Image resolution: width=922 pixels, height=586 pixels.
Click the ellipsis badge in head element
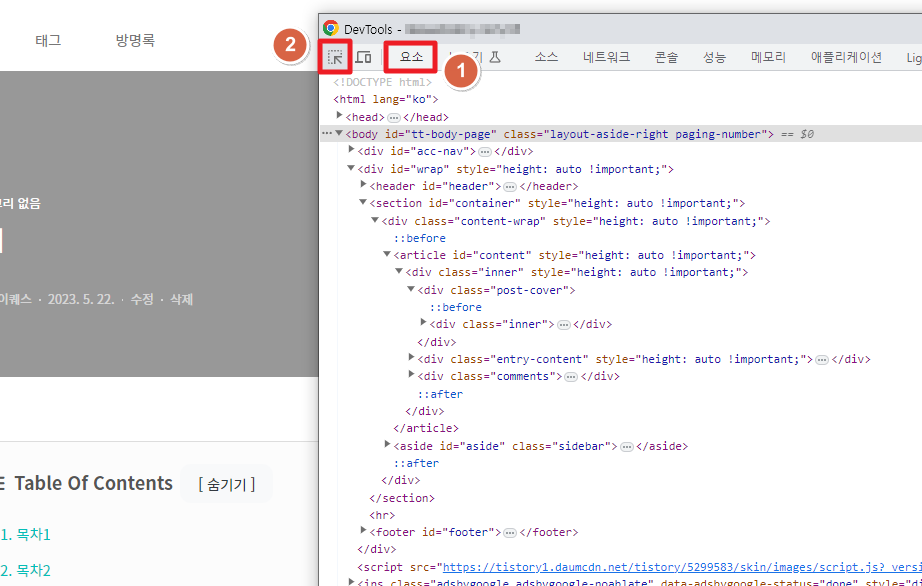click(394, 118)
